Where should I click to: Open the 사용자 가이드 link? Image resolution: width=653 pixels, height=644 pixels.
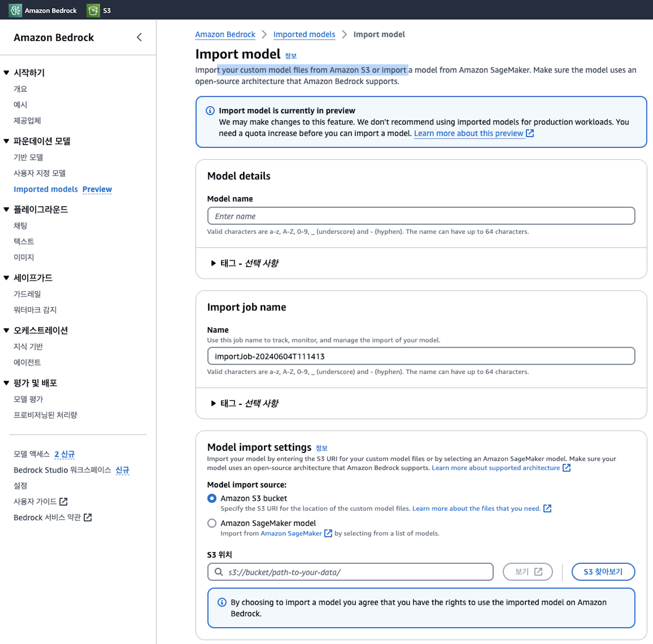coord(35,502)
